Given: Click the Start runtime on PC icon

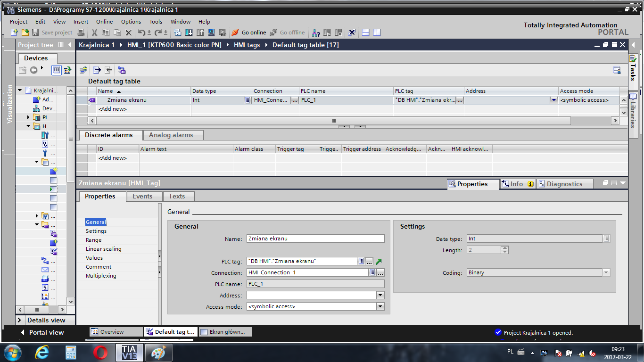Looking at the screenshot, I should [x=223, y=33].
